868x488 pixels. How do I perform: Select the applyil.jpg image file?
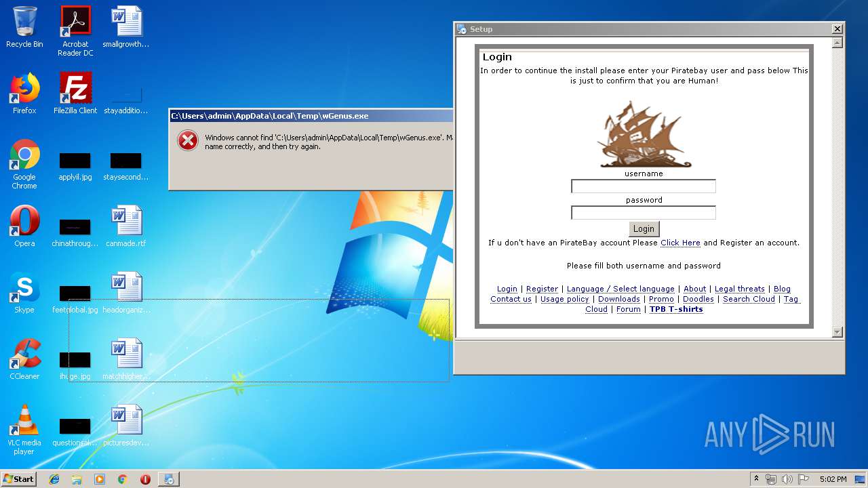click(75, 167)
